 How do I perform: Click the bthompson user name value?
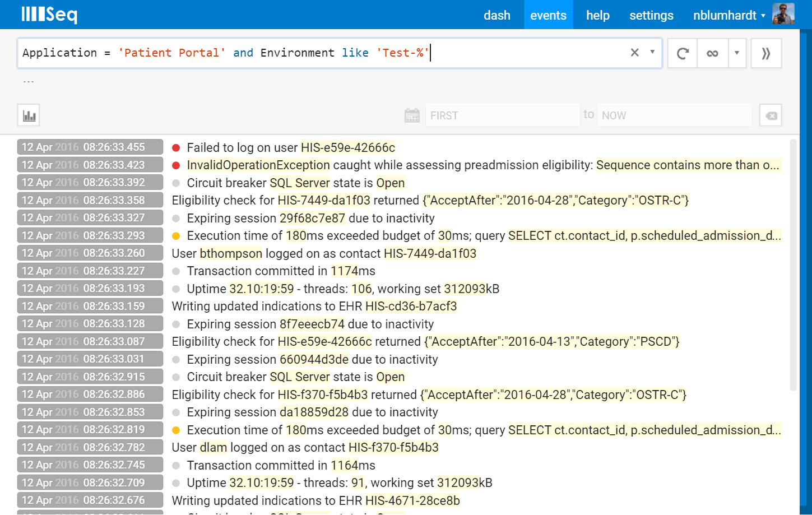[231, 253]
